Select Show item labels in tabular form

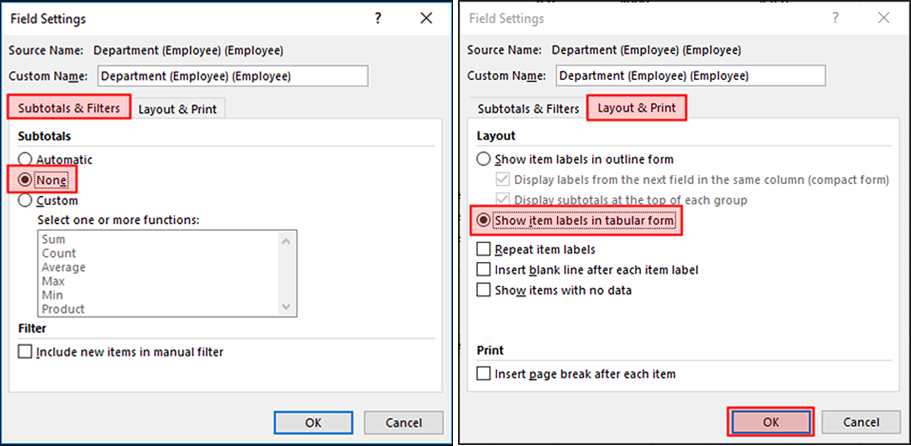pos(485,221)
